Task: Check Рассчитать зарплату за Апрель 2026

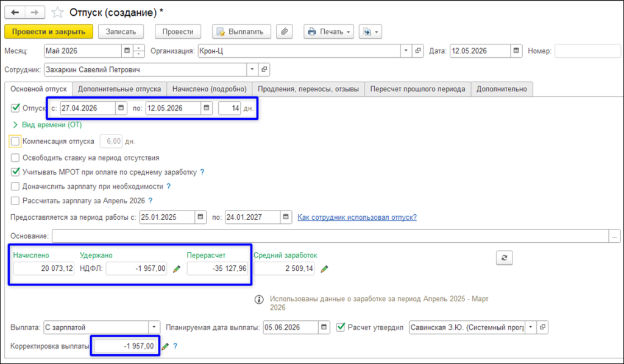Action: coord(15,201)
